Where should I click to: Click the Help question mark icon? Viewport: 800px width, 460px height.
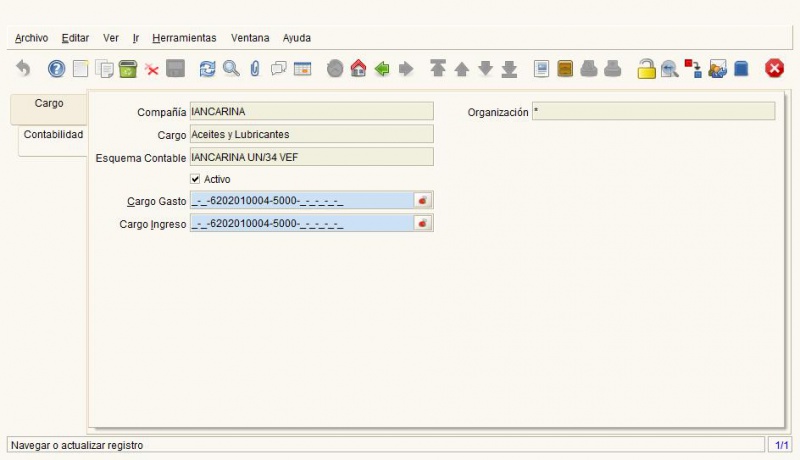[56, 69]
